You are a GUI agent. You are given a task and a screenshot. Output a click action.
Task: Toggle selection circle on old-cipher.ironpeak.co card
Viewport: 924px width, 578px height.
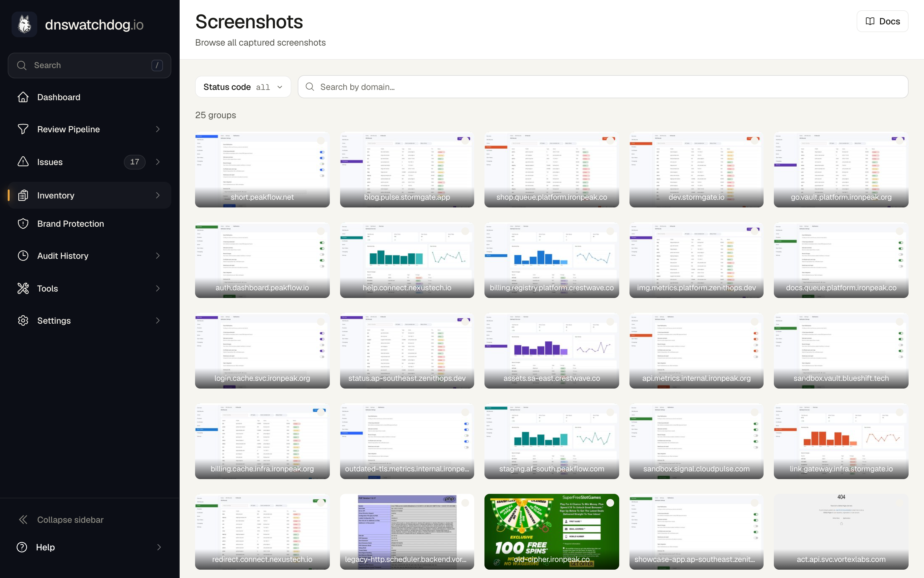610,503
